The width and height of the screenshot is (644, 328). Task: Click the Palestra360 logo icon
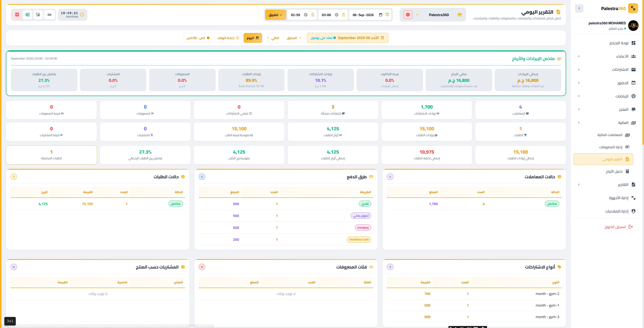point(633,8)
